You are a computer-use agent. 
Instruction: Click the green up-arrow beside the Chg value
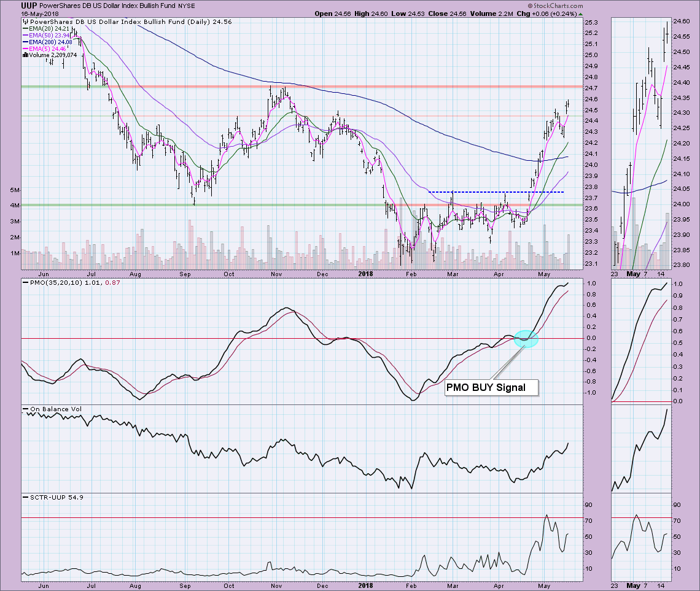click(580, 14)
